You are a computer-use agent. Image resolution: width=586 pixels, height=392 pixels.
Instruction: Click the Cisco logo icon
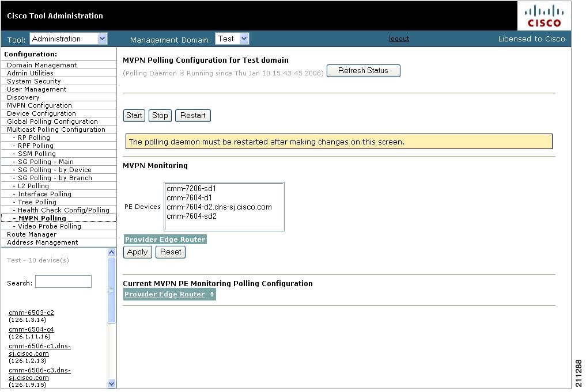coord(544,16)
